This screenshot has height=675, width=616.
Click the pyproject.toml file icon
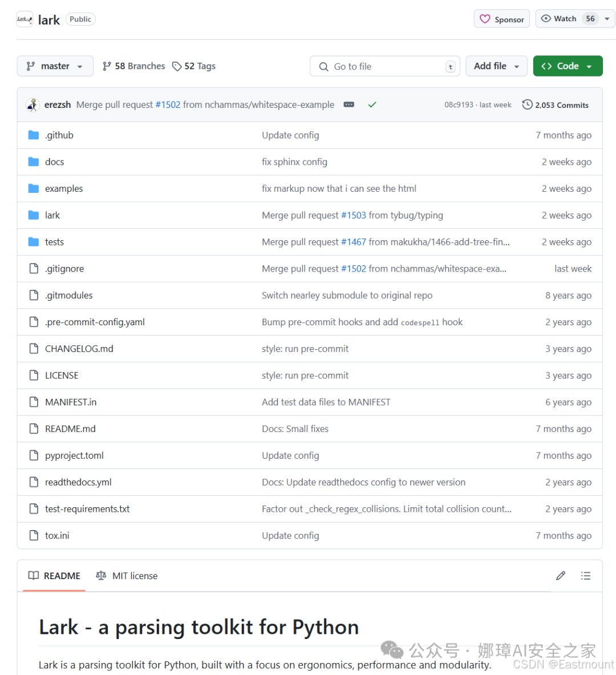pos(34,455)
